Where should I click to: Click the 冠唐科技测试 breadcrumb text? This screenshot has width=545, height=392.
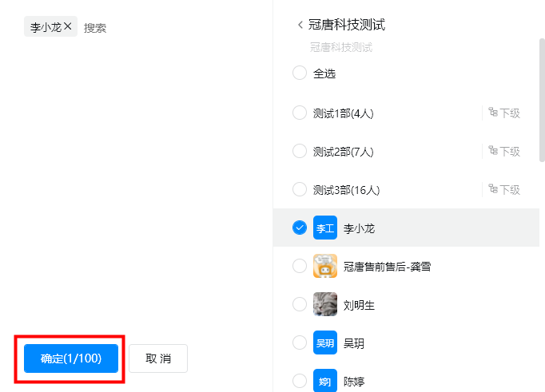[x=341, y=47]
